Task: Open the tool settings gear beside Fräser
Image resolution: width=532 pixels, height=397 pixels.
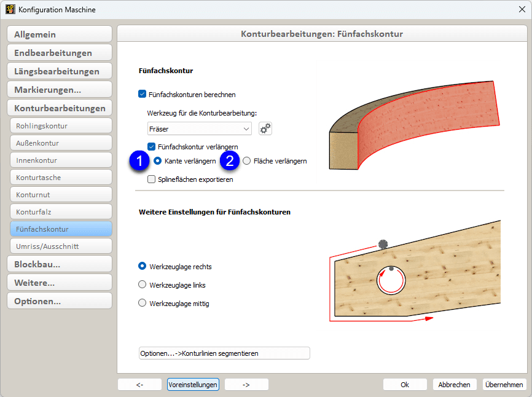Action: pos(266,129)
